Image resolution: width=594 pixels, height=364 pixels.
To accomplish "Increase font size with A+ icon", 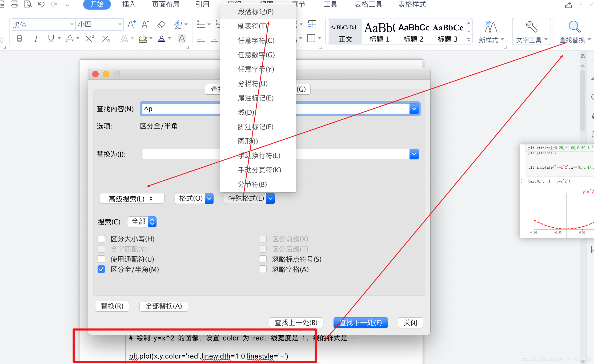I will click(x=132, y=25).
